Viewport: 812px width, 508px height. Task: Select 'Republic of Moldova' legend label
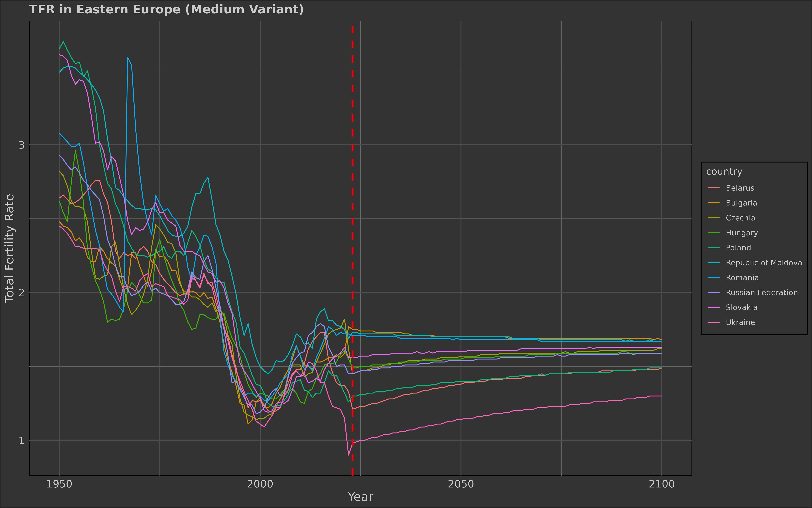764,263
